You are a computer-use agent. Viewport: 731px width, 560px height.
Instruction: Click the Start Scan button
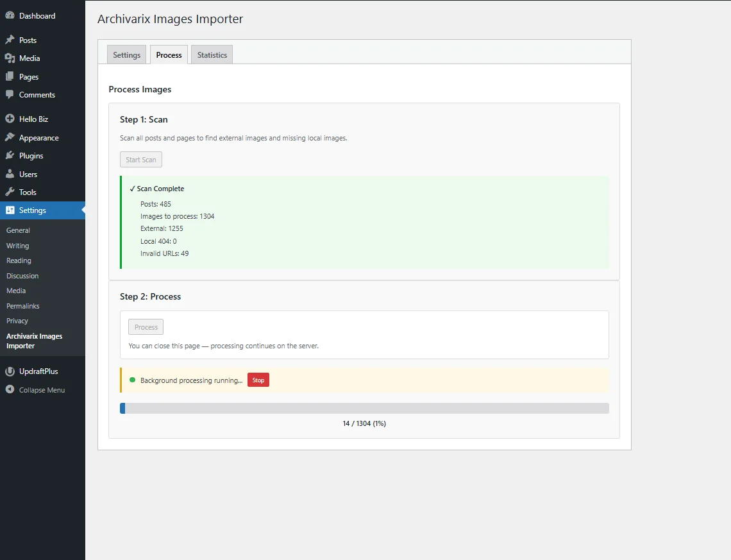tap(140, 160)
